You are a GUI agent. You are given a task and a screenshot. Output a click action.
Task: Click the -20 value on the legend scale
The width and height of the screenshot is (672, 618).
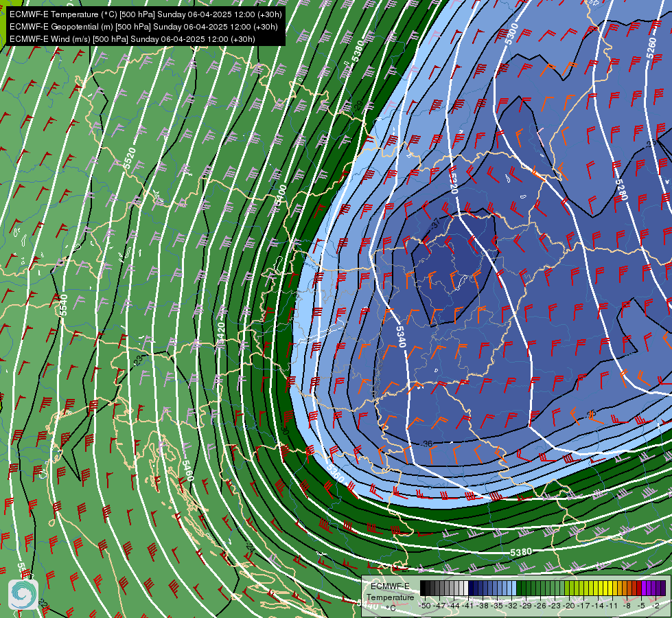[x=569, y=606]
